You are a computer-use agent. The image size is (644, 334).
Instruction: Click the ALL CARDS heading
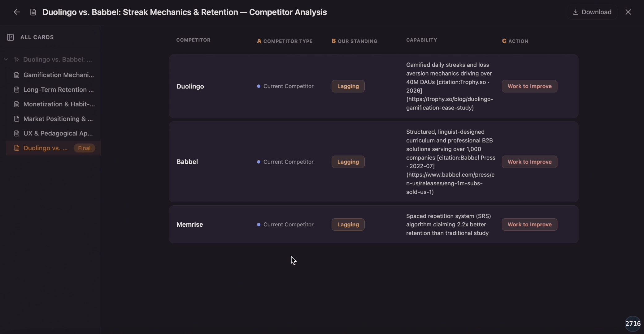point(37,37)
